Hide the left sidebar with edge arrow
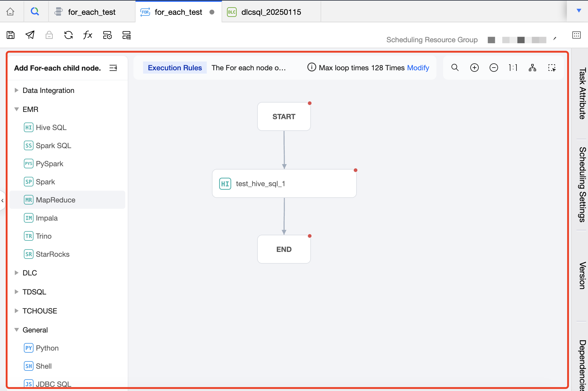This screenshot has height=391, width=588. pos(3,200)
